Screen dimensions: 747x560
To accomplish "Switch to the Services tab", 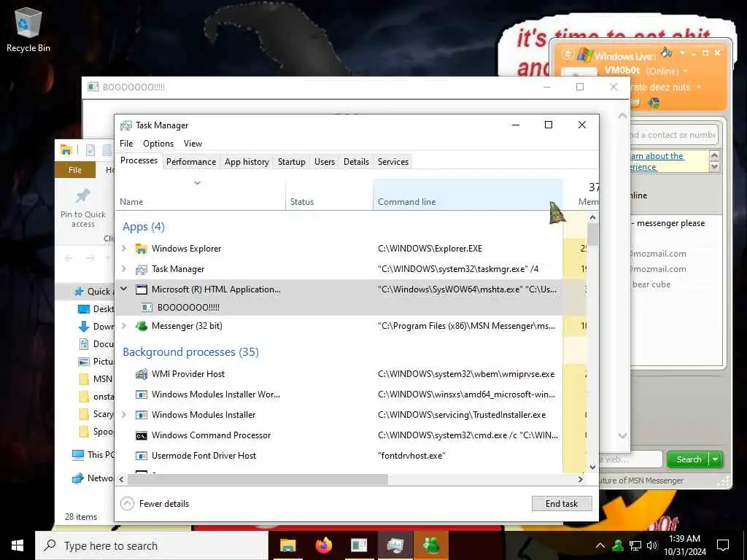I will [x=393, y=162].
